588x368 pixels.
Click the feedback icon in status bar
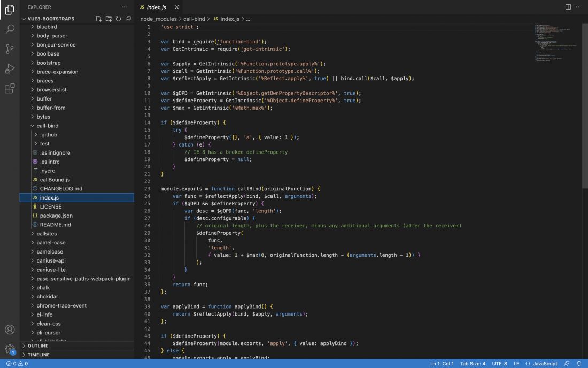click(x=567, y=364)
